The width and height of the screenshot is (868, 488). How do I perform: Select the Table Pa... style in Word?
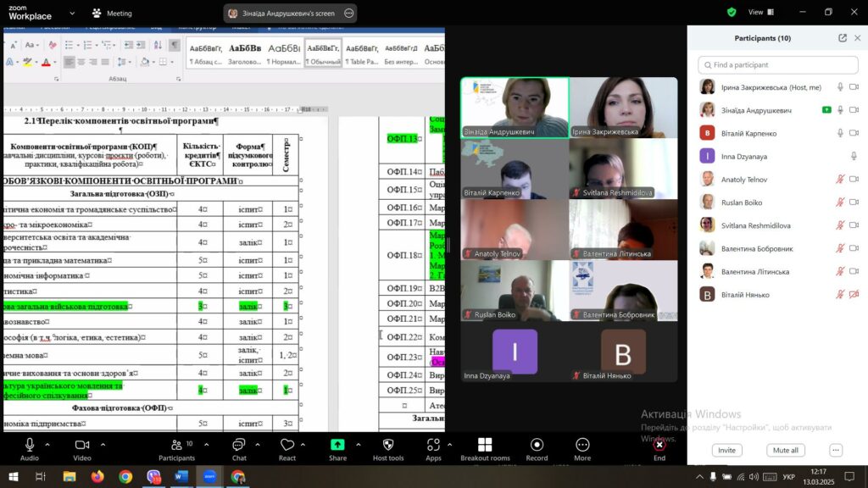[x=362, y=54]
